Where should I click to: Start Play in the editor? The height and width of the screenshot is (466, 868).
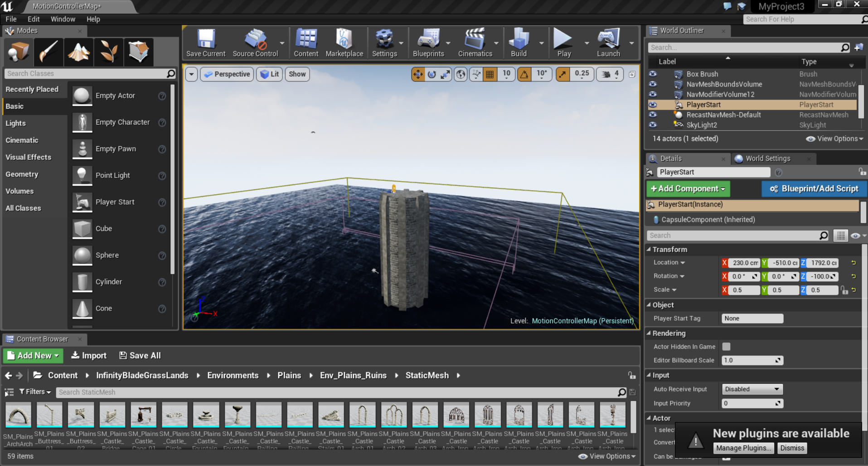pyautogui.click(x=564, y=43)
